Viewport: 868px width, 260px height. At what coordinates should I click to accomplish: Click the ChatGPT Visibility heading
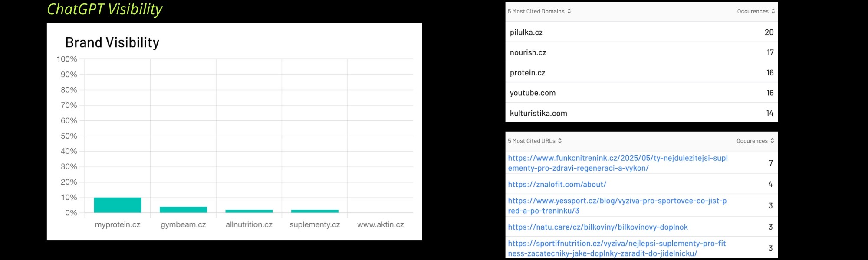point(105,9)
